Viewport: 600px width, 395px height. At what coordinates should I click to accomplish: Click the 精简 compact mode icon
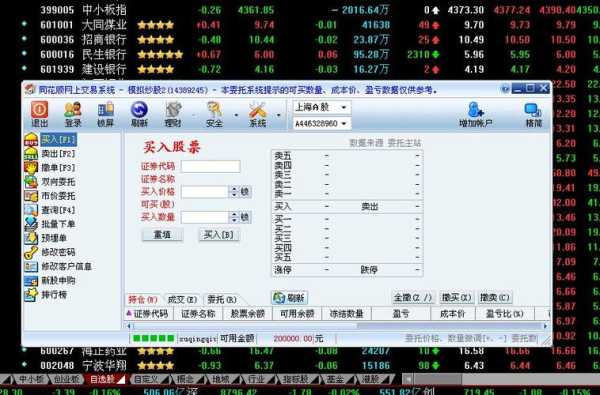533,114
